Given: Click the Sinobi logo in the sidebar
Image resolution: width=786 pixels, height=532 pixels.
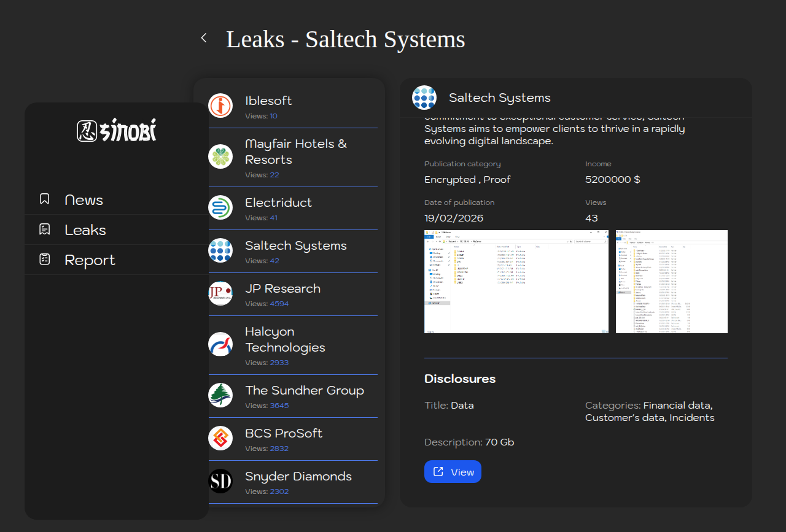Looking at the screenshot, I should coord(117,130).
